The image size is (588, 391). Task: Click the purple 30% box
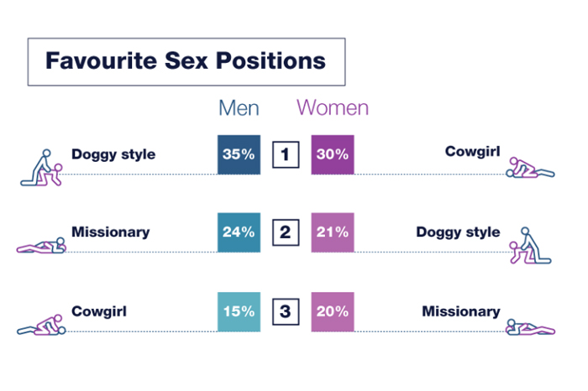333,154
